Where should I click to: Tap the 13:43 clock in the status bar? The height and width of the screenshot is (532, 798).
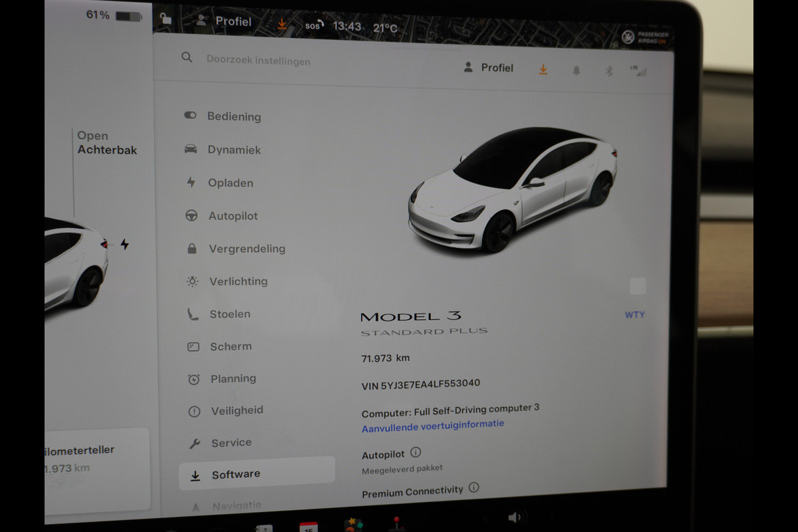347,27
